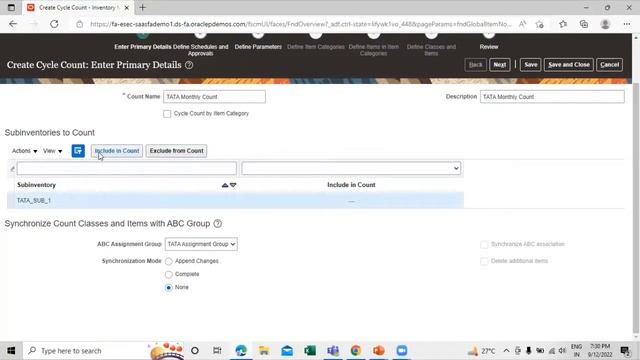Open Zoom from taskbar

(x=402, y=351)
